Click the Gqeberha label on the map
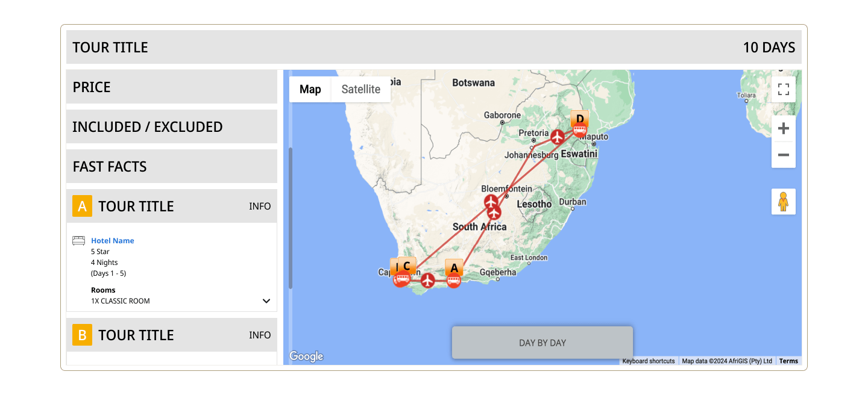This screenshot has width=868, height=395. pos(498,272)
